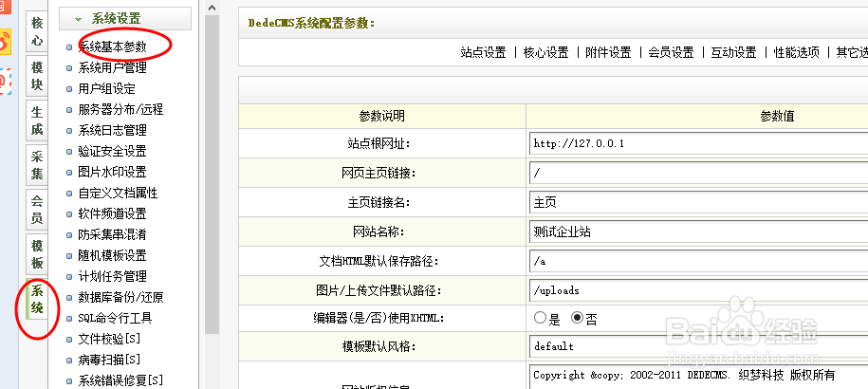The height and width of the screenshot is (389, 868).
Task: Select 否 for editor XHTML option
Action: (x=577, y=318)
